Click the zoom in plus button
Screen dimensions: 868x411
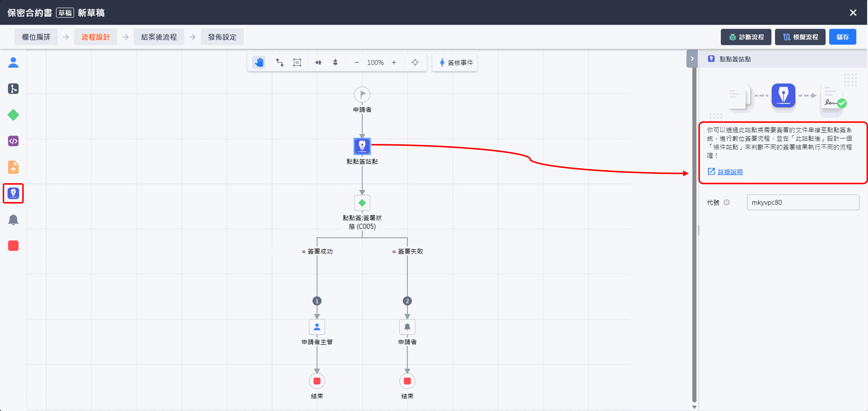(393, 62)
